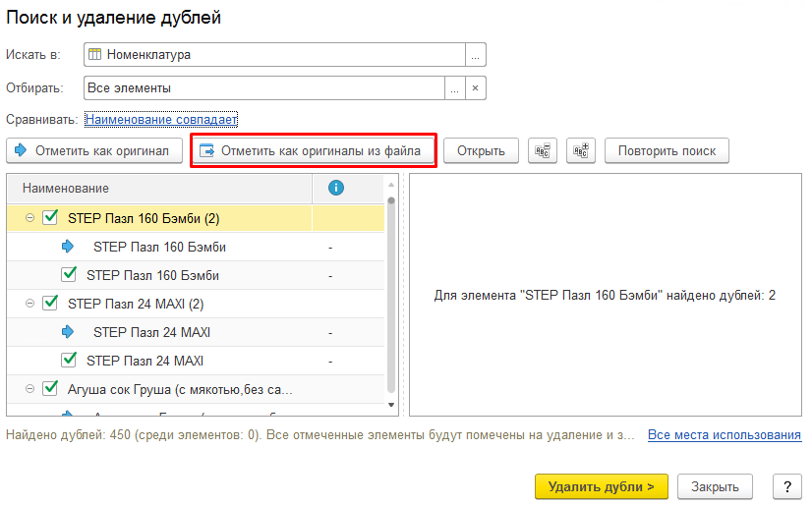Collapse all groups using the ABC minus icon
Screen dimensions: 812x506
543,151
